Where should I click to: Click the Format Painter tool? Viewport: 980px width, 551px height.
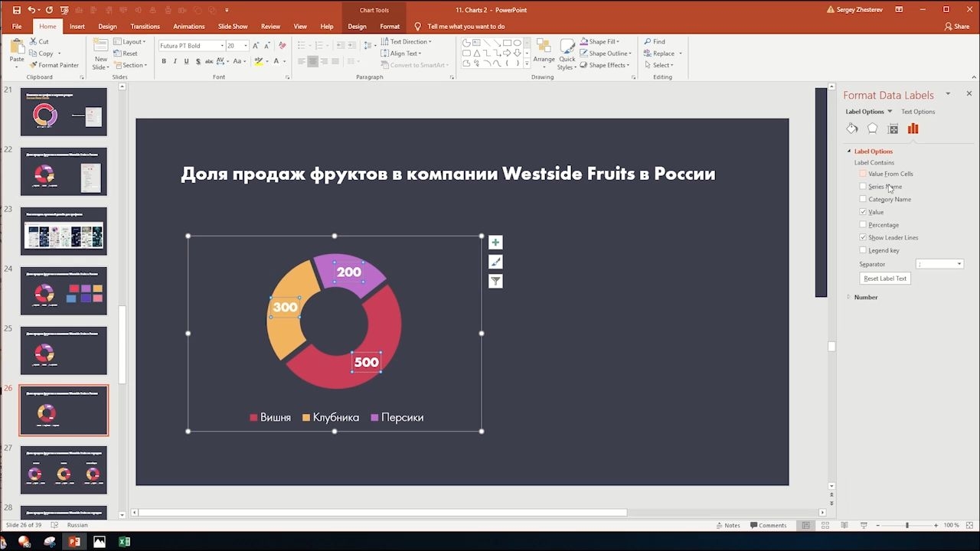(x=54, y=65)
